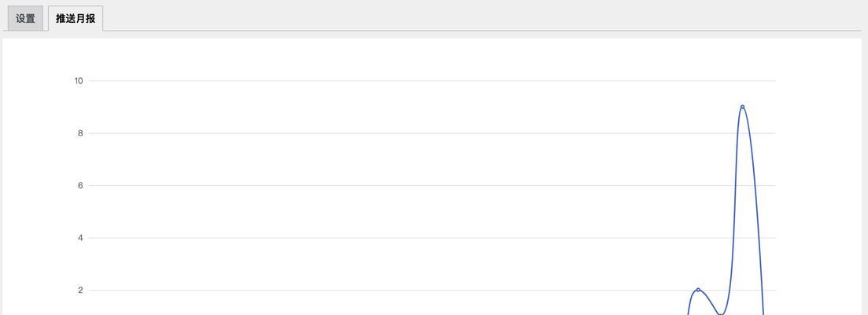Screen dimensions: 868x315
Task: Click the curve dip between the two peaks
Action: pos(719,314)
